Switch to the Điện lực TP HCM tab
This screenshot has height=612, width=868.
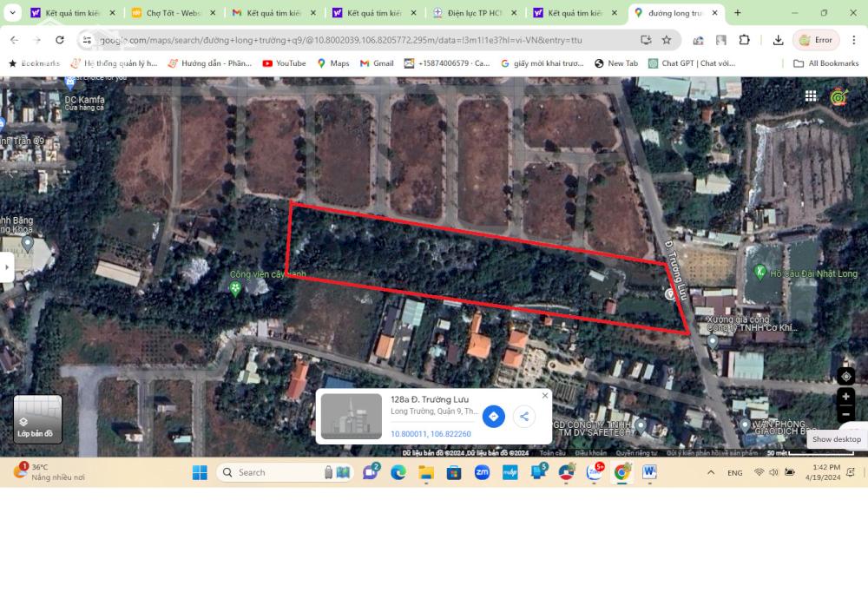[x=473, y=13]
